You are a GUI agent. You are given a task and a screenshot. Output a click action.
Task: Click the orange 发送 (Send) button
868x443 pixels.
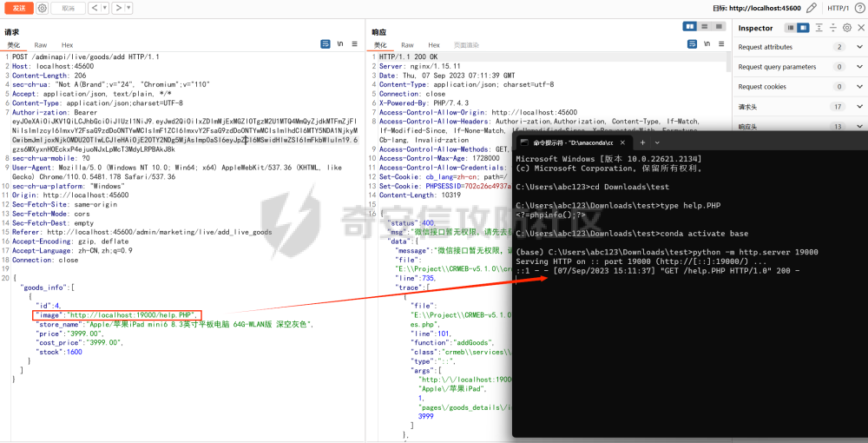18,8
